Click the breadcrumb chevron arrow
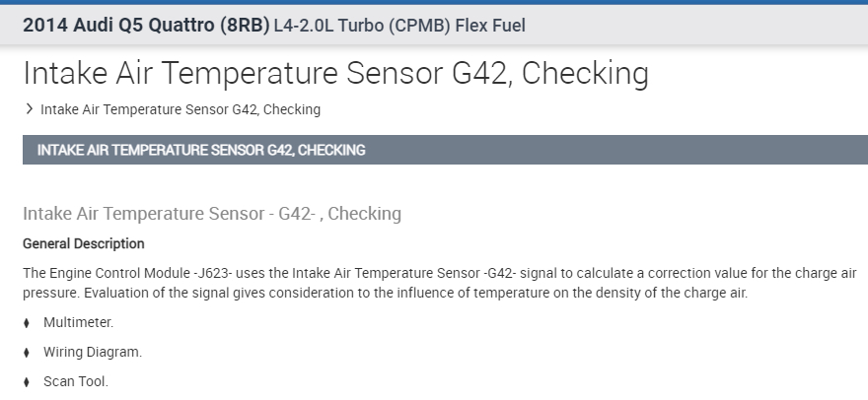Screen dimensions: 868x400 (29, 109)
